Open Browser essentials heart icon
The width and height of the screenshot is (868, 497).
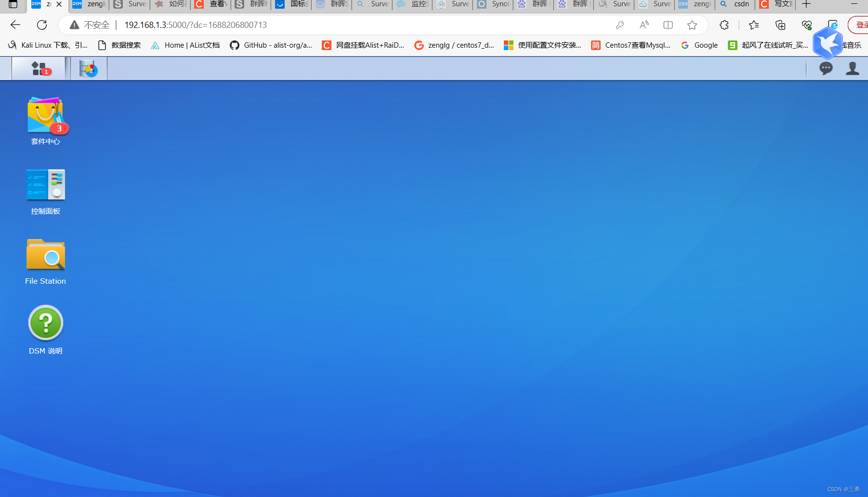[x=807, y=25]
